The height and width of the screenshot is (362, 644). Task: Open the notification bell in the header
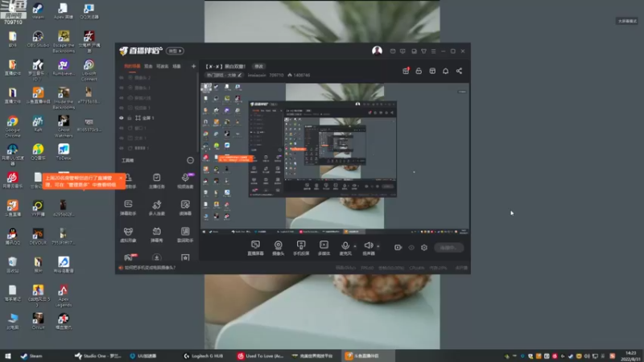446,71
